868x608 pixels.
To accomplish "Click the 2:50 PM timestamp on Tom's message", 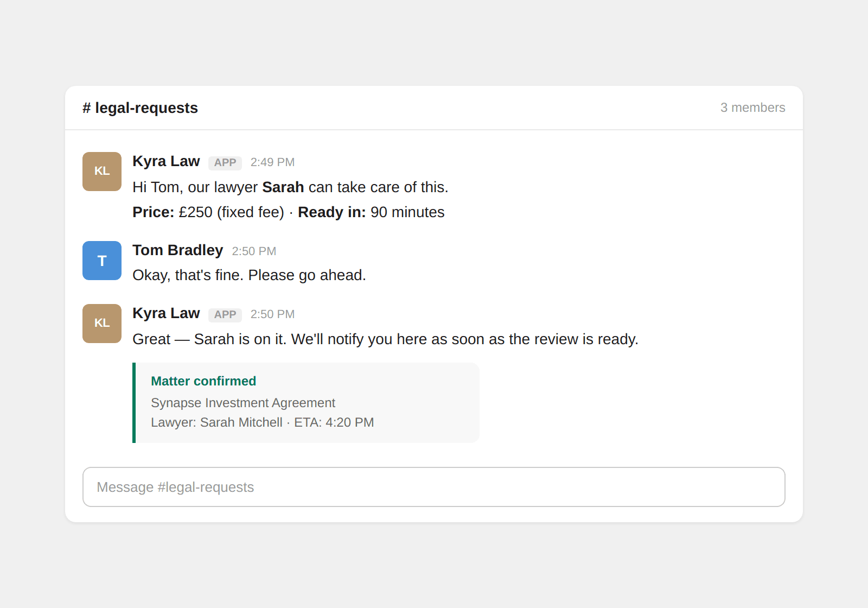I will click(254, 251).
